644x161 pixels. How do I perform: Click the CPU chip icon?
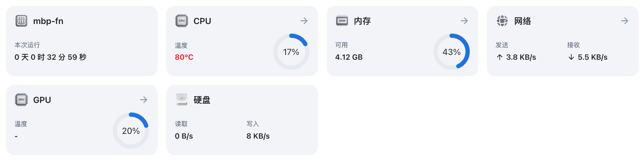[x=182, y=21]
